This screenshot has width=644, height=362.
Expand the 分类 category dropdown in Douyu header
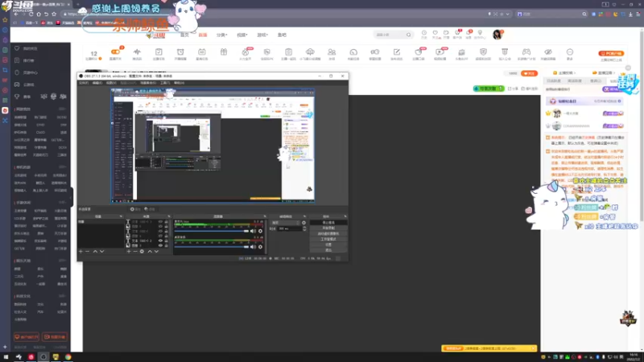222,35
